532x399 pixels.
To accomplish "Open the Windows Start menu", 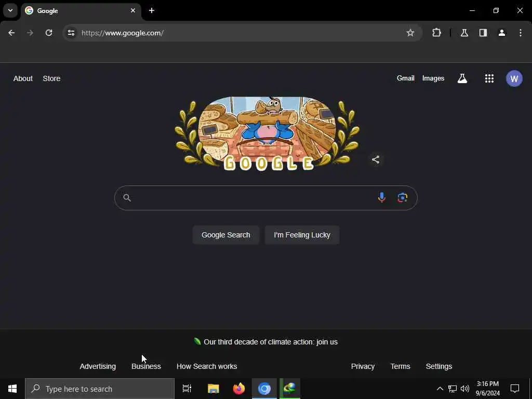I will click(12, 389).
